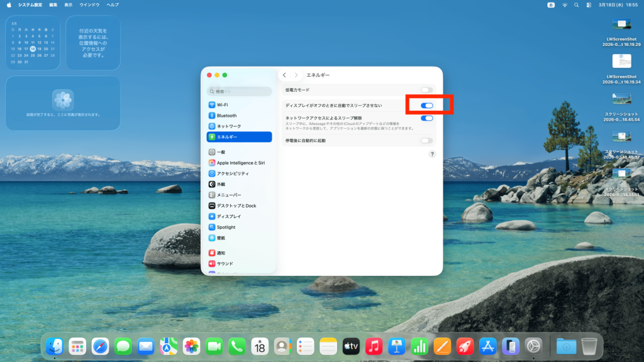The height and width of the screenshot is (362, 644).
Task: Open Photos from the Dock
Action: coord(191,346)
